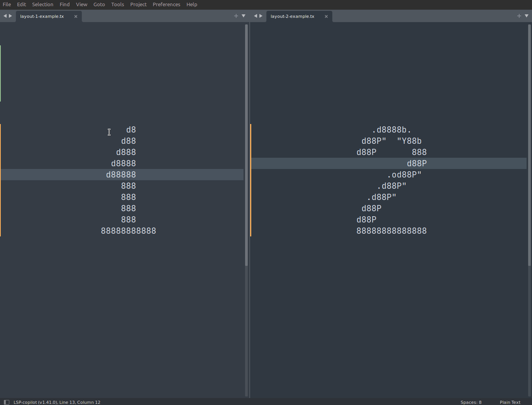This screenshot has height=405, width=532.
Task: Open a new tab with the left plus icon
Action: pos(236,16)
